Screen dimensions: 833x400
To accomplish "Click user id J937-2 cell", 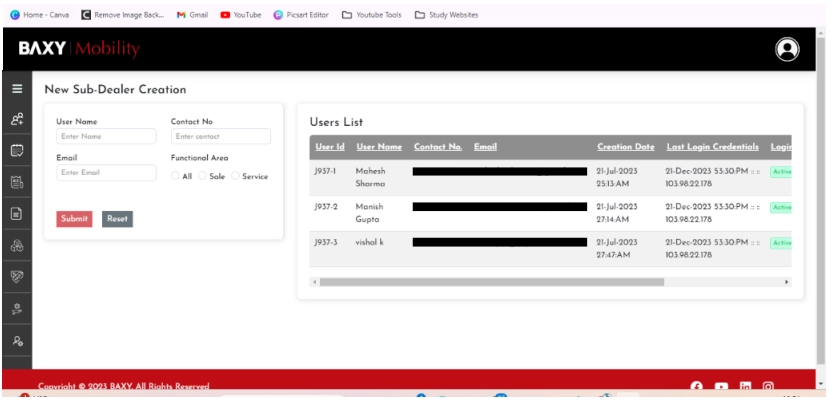I will point(326,207).
